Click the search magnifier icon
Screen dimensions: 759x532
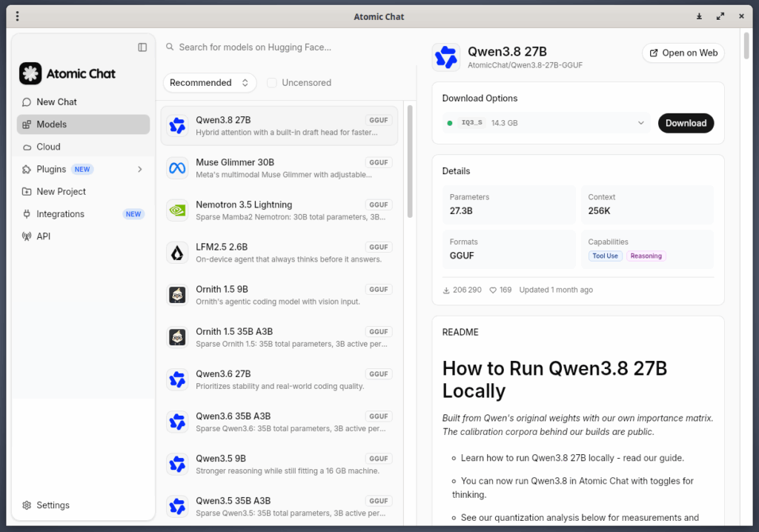click(170, 47)
